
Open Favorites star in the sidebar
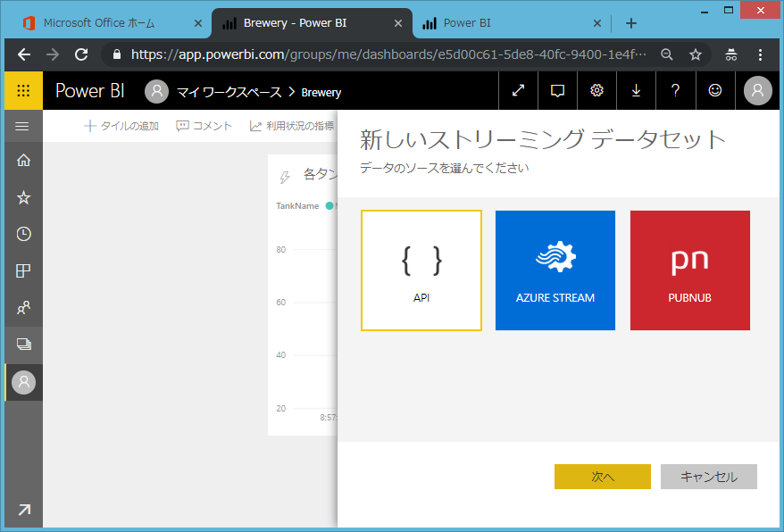coord(23,197)
